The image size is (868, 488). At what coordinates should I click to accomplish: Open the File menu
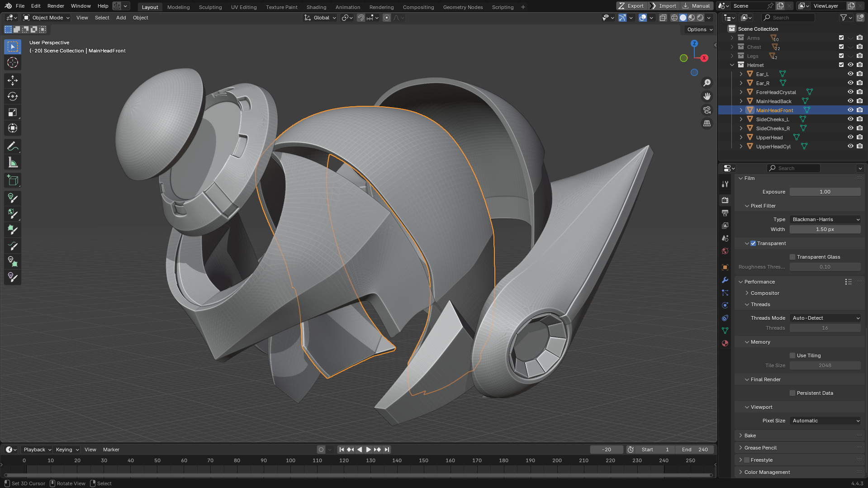pos(20,6)
